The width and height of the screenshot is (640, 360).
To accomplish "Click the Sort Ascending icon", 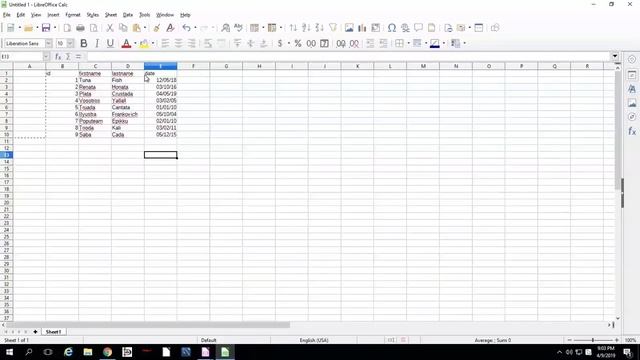I will [x=306, y=28].
